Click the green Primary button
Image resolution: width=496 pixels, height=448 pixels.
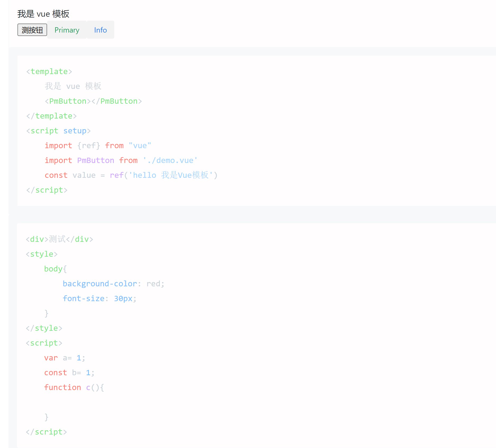[x=67, y=30]
